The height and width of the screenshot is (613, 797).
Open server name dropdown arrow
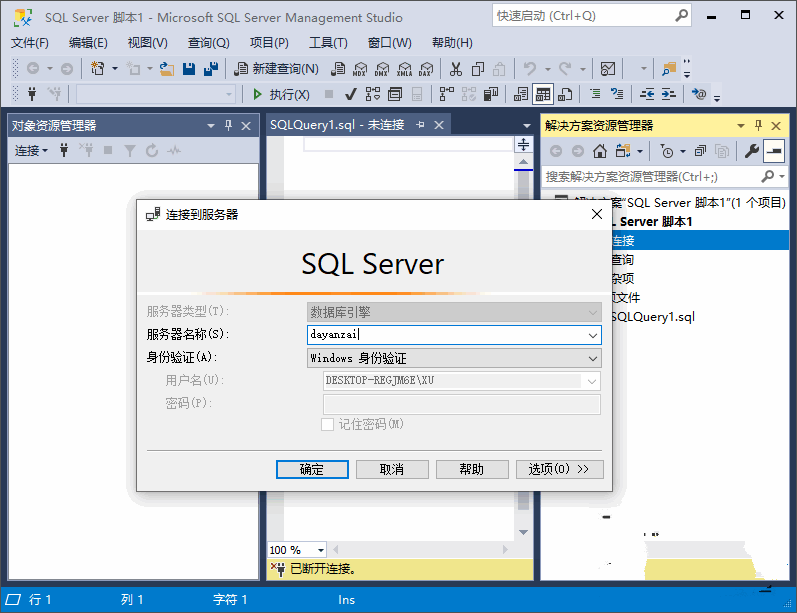(x=593, y=335)
